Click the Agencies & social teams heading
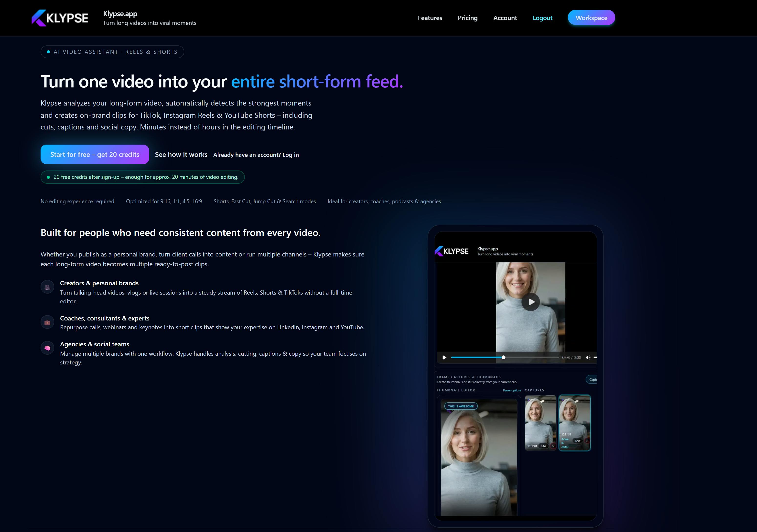The width and height of the screenshot is (757, 532). pyautogui.click(x=95, y=344)
